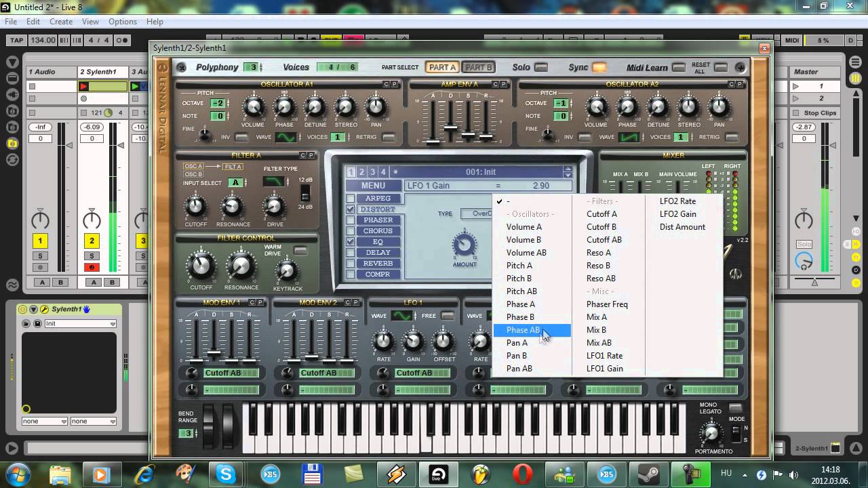The width and height of the screenshot is (868, 488).
Task: Open the LFO 1 Cutoff AB destination selector
Action: coord(422,373)
